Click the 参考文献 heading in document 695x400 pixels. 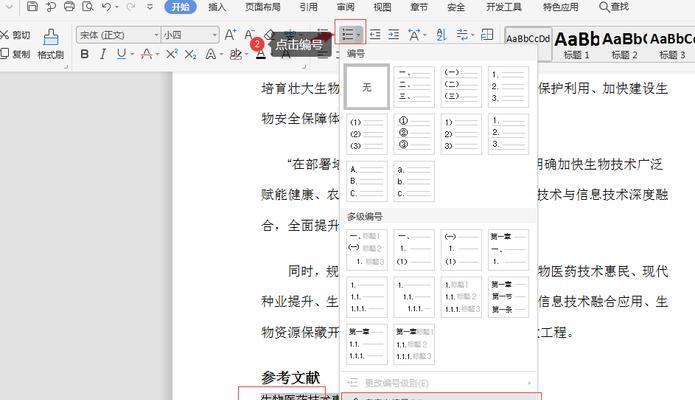(290, 377)
